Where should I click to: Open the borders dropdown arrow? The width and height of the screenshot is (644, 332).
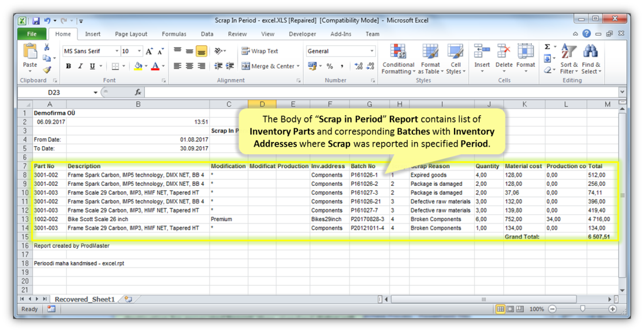pyautogui.click(x=124, y=66)
